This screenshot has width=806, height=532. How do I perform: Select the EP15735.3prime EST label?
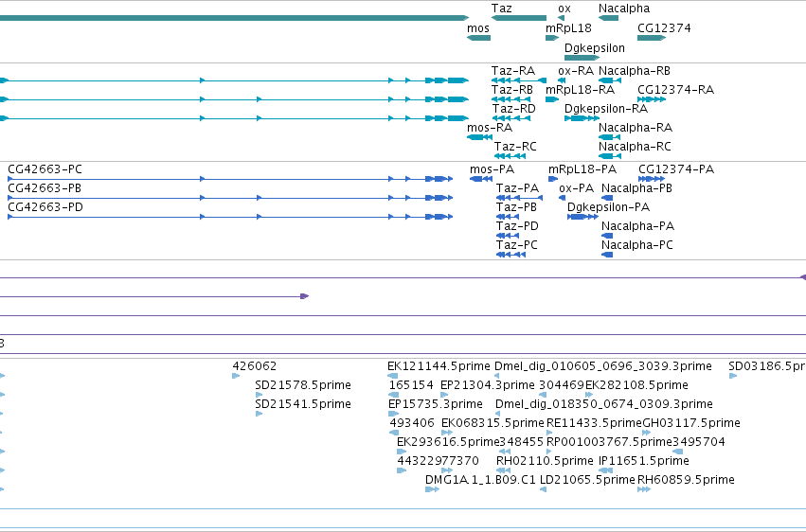click(436, 404)
